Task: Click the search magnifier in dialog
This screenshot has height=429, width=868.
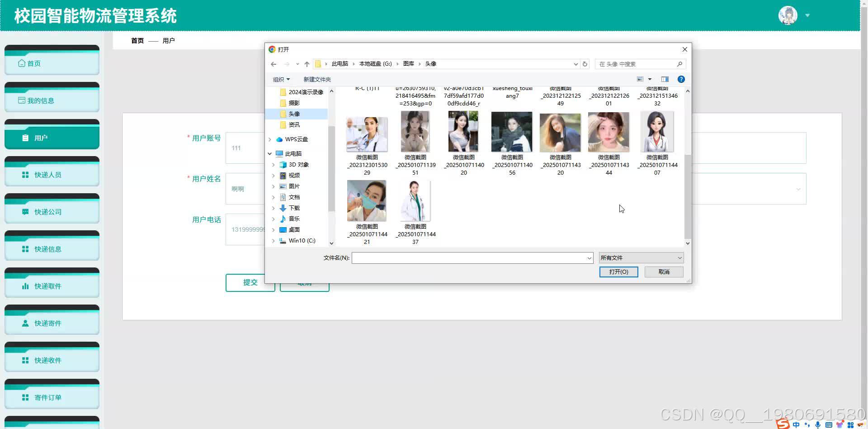Action: (679, 64)
